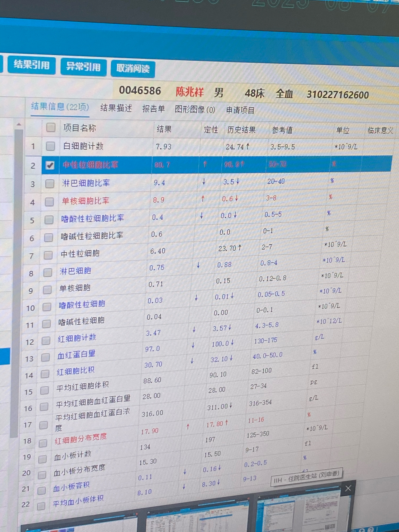Switch to the 申请项目 tab
The image size is (399, 532).
pyautogui.click(x=240, y=110)
